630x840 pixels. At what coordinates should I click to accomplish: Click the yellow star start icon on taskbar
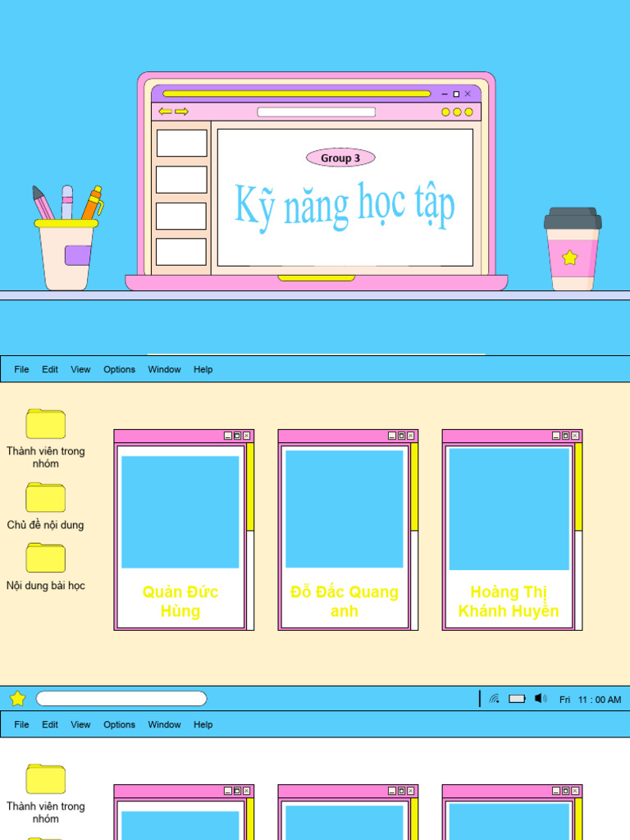(18, 699)
